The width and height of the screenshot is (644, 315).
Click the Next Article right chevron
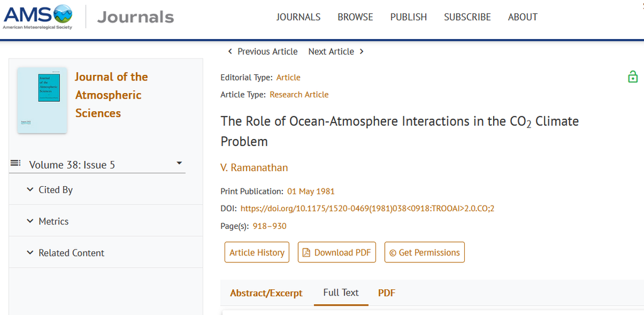(x=362, y=52)
